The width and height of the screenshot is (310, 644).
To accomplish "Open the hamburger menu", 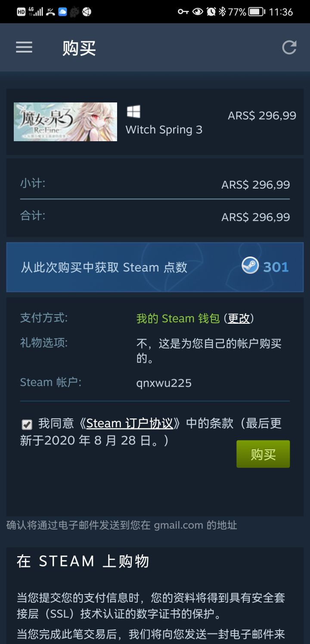I will (24, 47).
